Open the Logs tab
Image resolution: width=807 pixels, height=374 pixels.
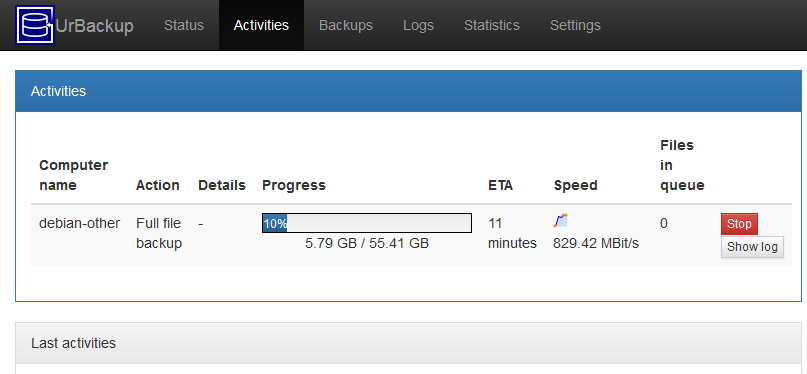pos(418,25)
